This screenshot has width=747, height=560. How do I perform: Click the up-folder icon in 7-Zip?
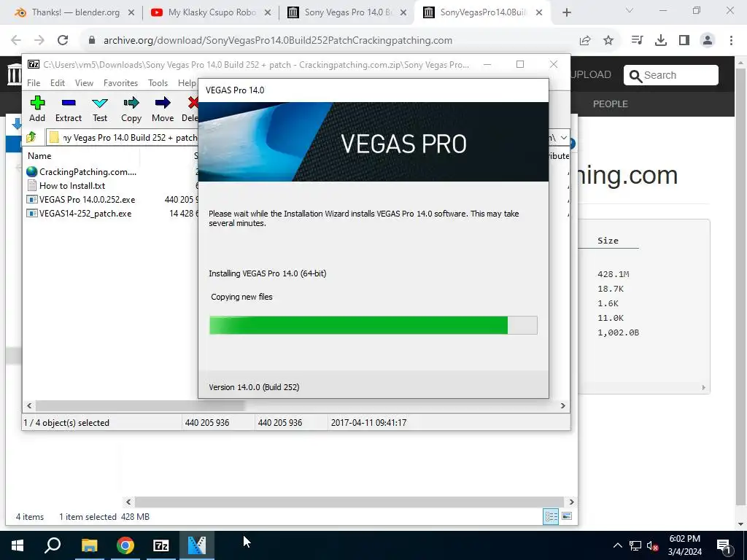point(31,138)
